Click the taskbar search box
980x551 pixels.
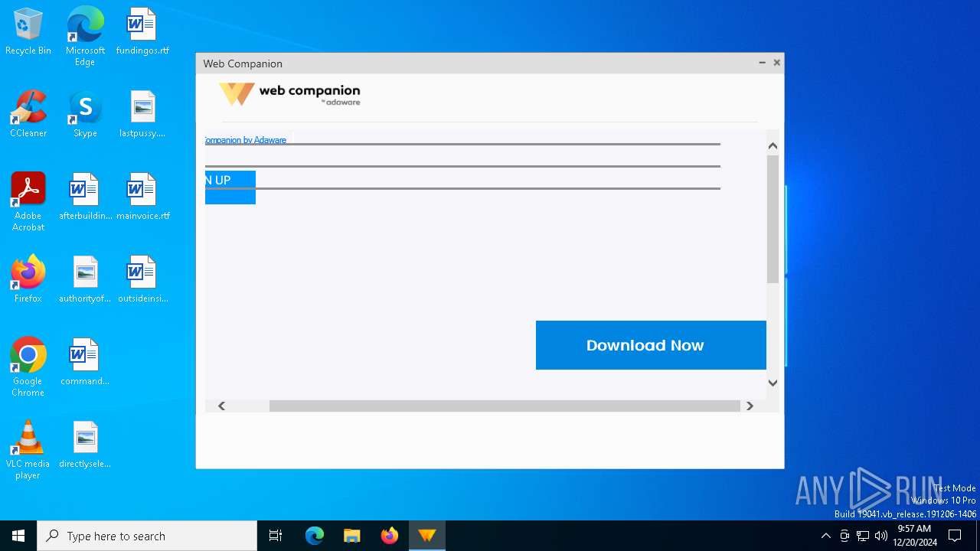pyautogui.click(x=147, y=536)
